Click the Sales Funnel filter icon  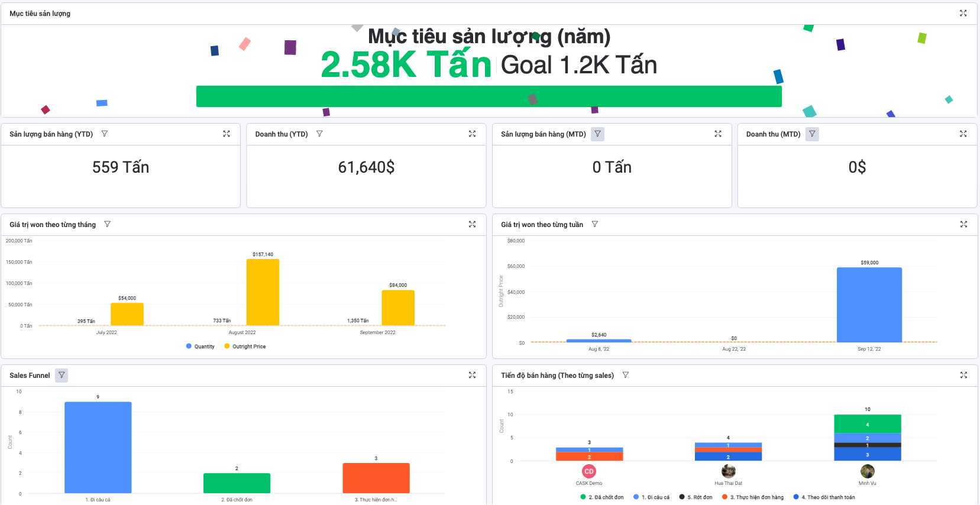[x=62, y=375]
